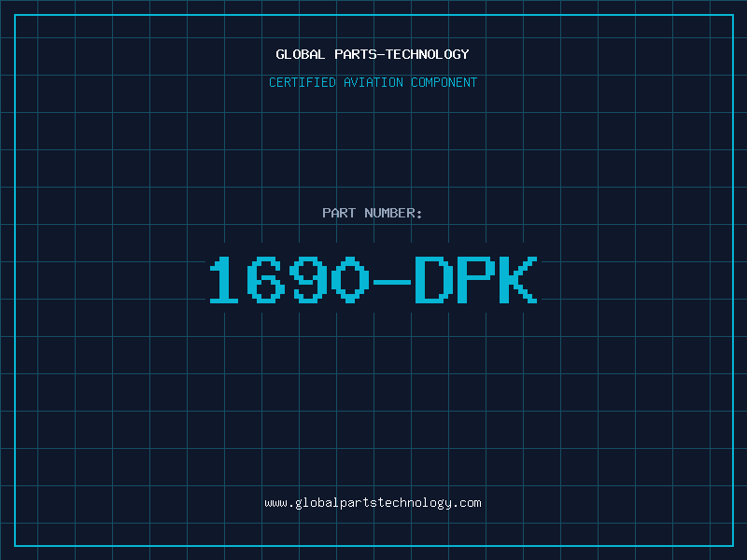The height and width of the screenshot is (560, 747).
Task: Click the PART NUMBER: label
Action: (x=373, y=213)
